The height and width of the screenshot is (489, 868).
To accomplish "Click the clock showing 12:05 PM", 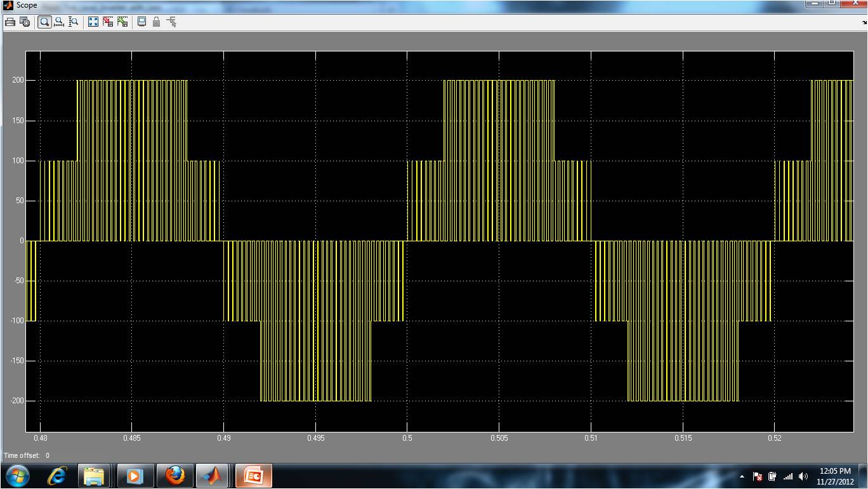I will tap(835, 476).
